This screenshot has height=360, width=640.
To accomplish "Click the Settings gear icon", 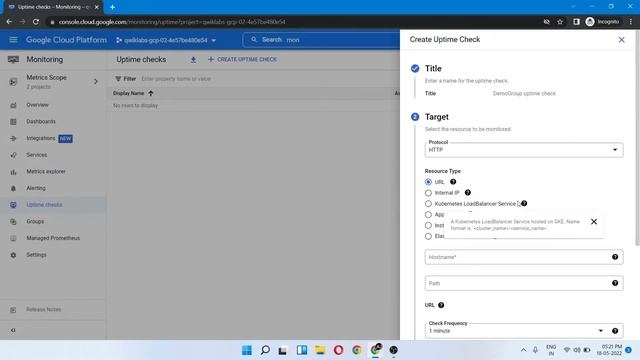I will (13, 255).
